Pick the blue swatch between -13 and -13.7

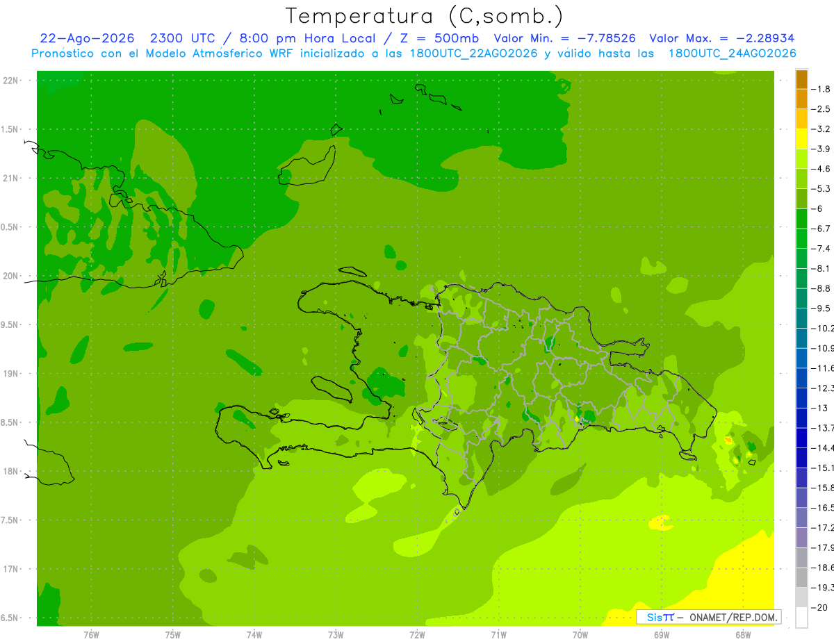pyautogui.click(x=801, y=418)
